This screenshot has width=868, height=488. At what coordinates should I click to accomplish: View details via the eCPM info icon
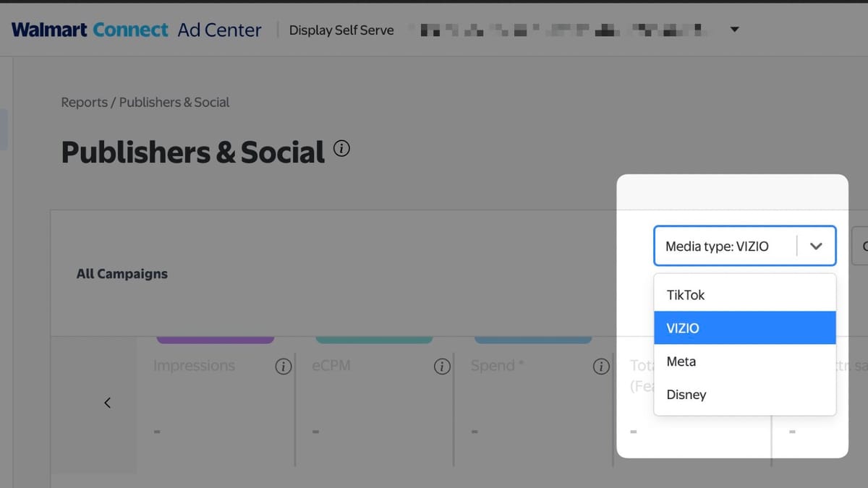click(442, 367)
